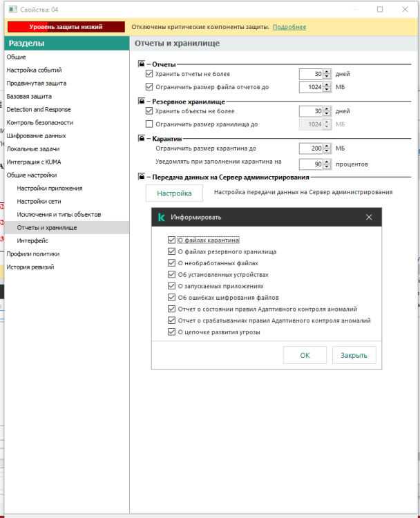Uncheck О файлах карантина

click(171, 240)
